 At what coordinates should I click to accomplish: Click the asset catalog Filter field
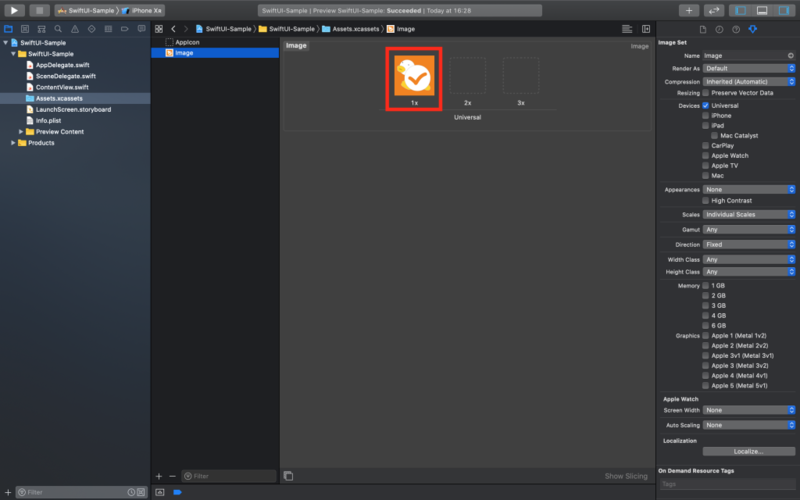pos(229,476)
